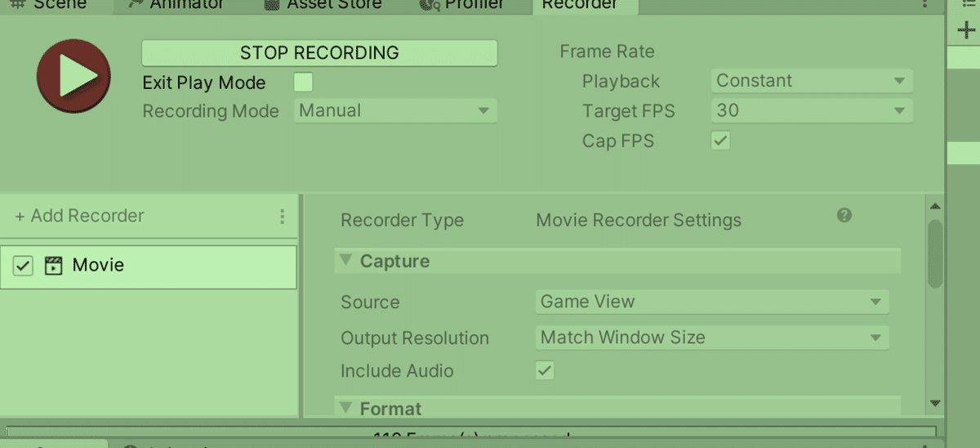Toggle the Exit Play Mode checkbox
The image size is (980, 448).
303,82
